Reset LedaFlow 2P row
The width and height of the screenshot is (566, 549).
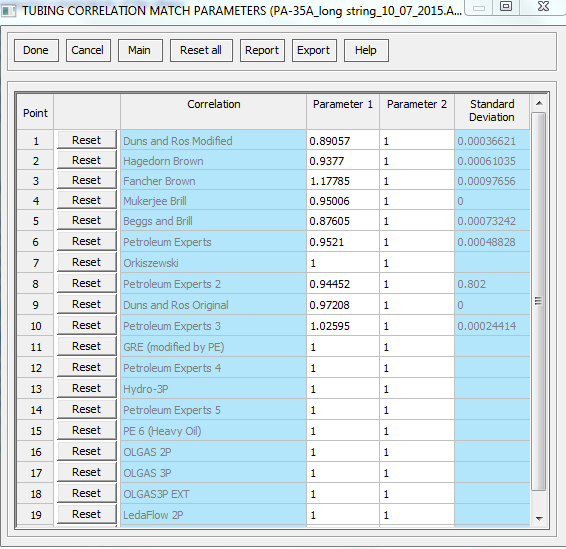click(87, 514)
